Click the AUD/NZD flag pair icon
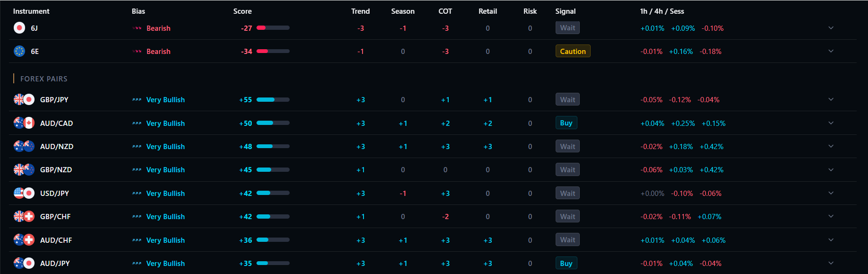The height and width of the screenshot is (274, 868). click(x=24, y=146)
